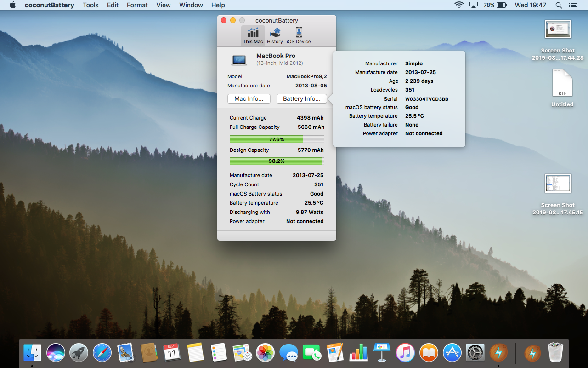The height and width of the screenshot is (368, 588).
Task: Select the Untitled RTF desktop file
Action: pyautogui.click(x=562, y=88)
